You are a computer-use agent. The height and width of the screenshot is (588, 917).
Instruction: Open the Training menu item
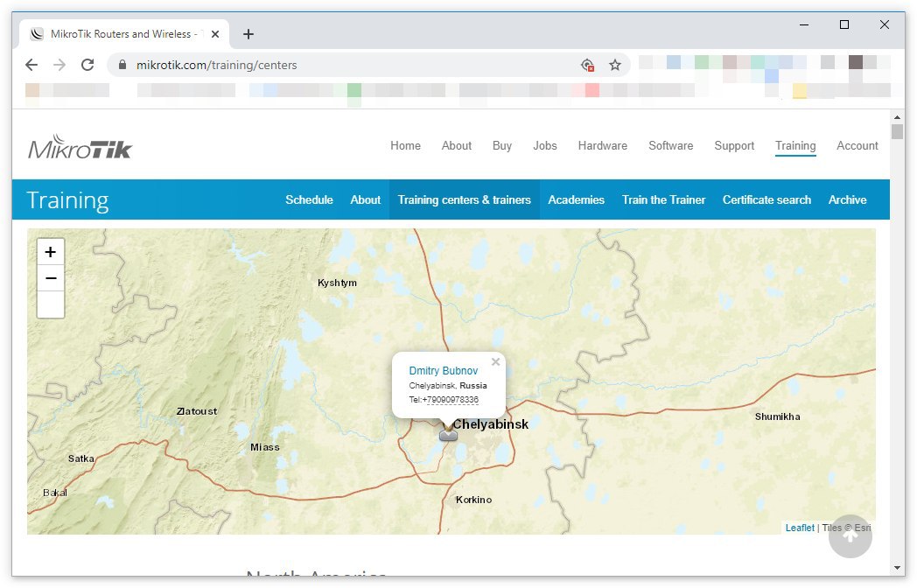795,145
